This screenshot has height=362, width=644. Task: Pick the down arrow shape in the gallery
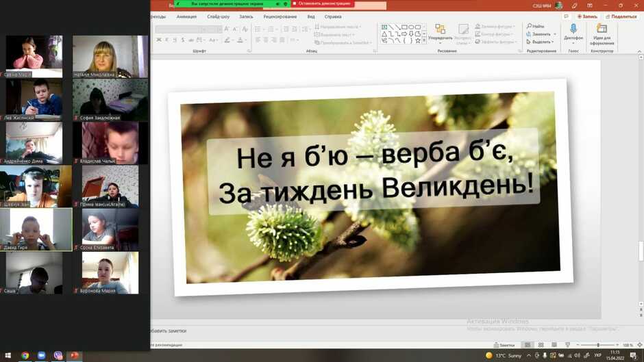point(410,34)
